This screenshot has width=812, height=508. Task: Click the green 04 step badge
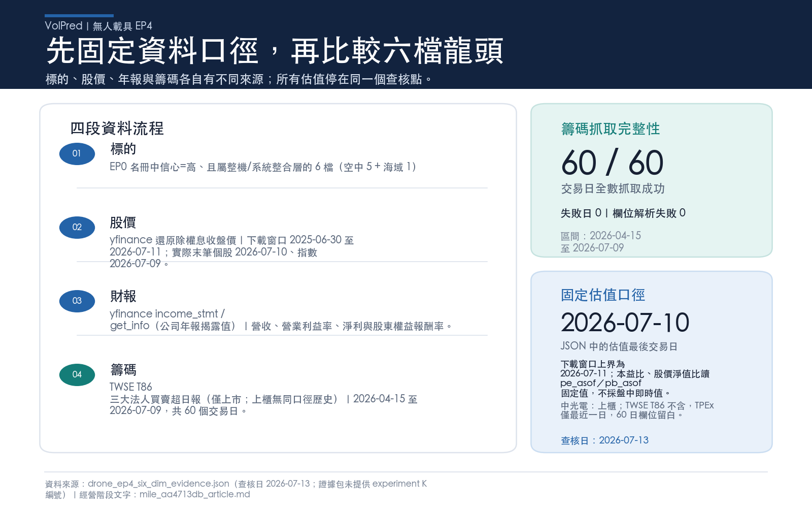click(77, 375)
